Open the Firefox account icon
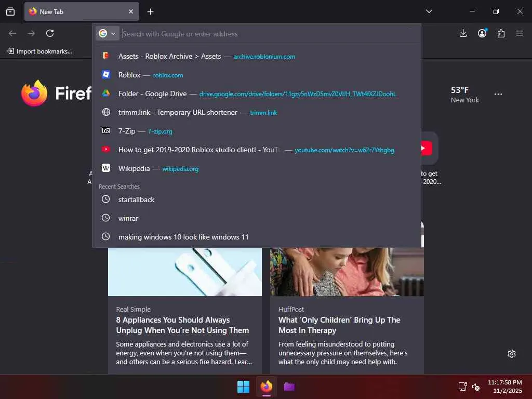The width and height of the screenshot is (532, 399). (482, 33)
